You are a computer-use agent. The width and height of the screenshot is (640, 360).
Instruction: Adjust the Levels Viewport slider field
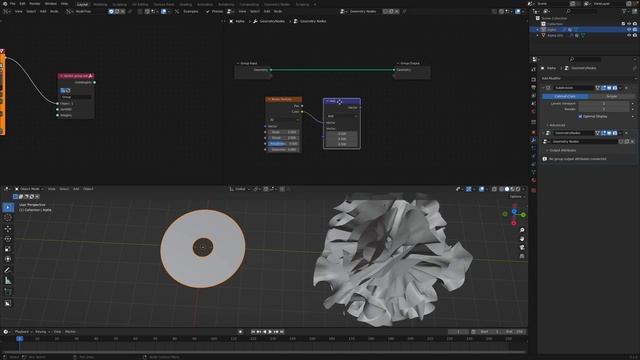point(604,104)
